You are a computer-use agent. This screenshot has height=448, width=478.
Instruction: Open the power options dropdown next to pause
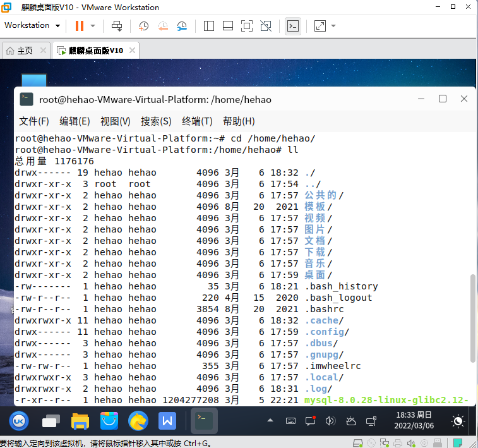click(x=93, y=26)
